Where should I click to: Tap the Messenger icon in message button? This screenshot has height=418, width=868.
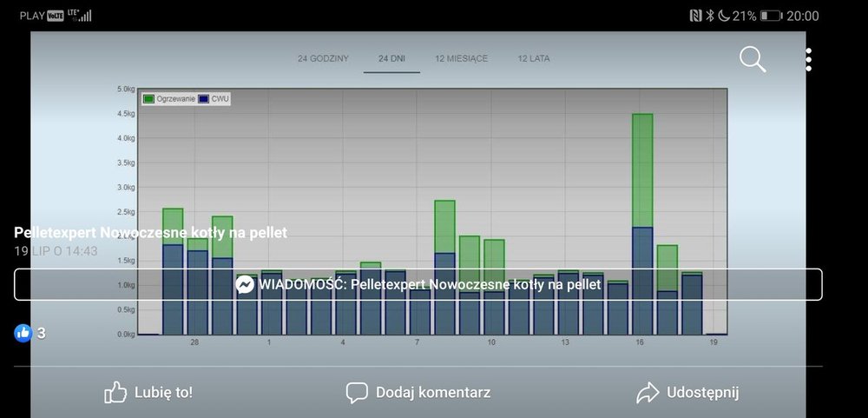(245, 285)
